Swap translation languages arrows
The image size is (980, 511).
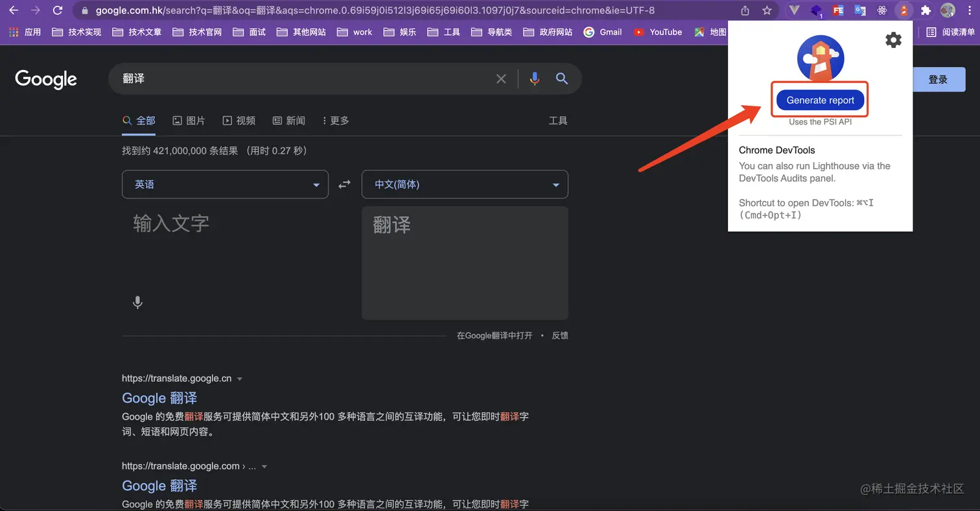(x=344, y=184)
